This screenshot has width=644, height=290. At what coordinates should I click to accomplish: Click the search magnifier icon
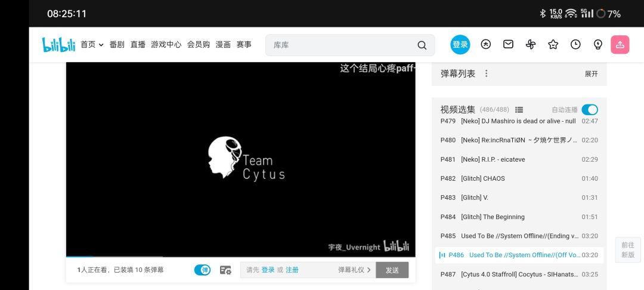tap(422, 45)
